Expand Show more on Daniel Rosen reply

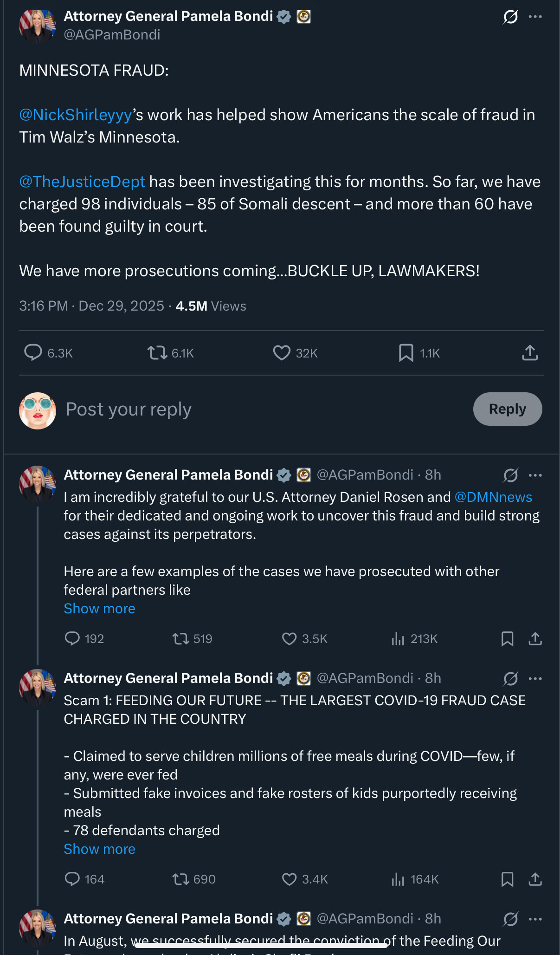99,609
